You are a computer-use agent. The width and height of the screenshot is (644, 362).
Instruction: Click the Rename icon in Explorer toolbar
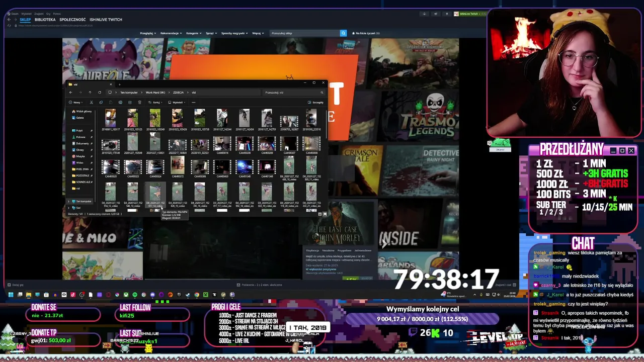(120, 103)
